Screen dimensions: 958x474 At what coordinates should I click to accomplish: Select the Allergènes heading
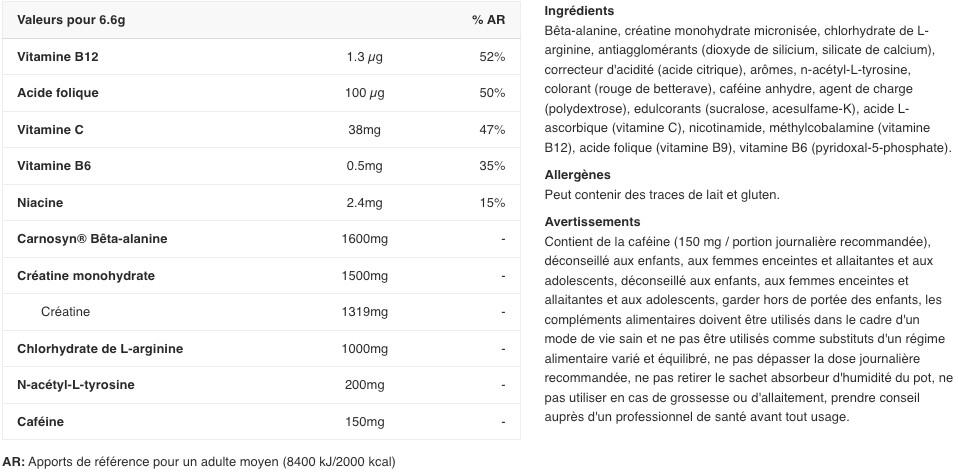coord(577,175)
